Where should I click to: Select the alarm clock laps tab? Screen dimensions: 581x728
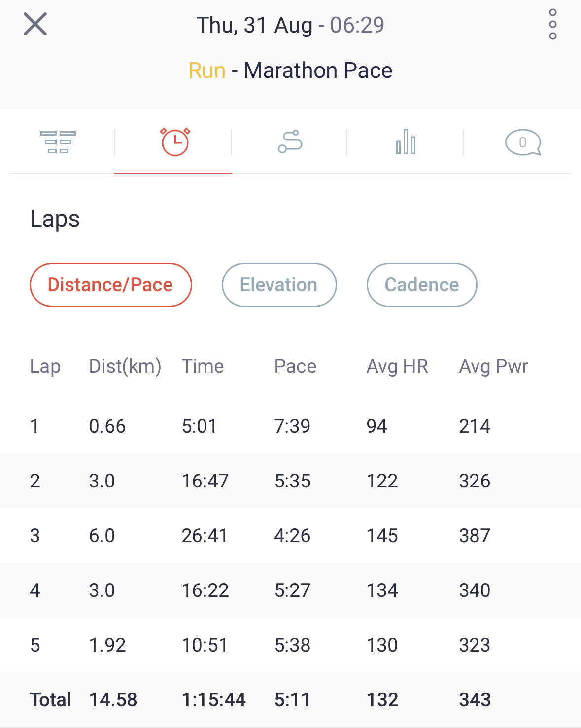coord(175,142)
